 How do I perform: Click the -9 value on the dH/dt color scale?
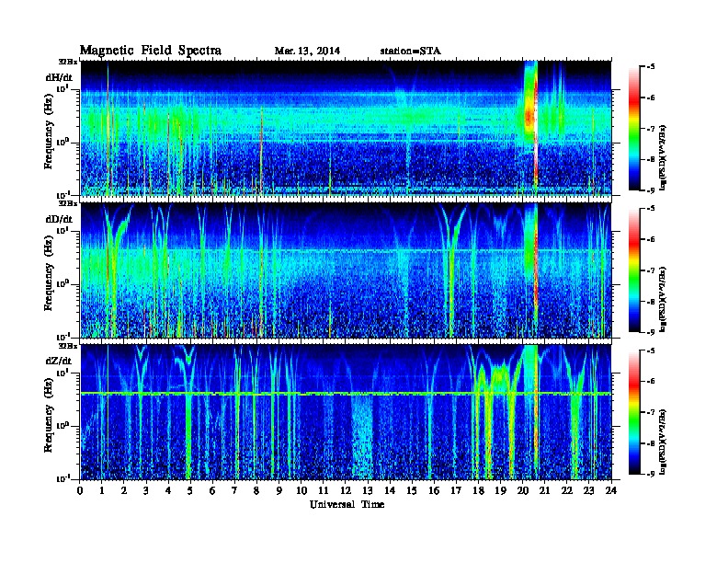tap(651, 190)
